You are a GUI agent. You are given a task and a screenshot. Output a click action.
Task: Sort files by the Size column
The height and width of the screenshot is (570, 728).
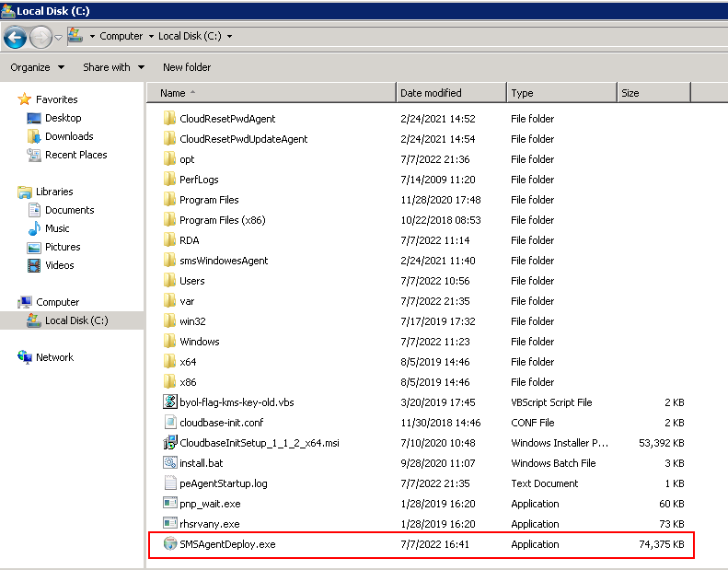click(x=652, y=93)
